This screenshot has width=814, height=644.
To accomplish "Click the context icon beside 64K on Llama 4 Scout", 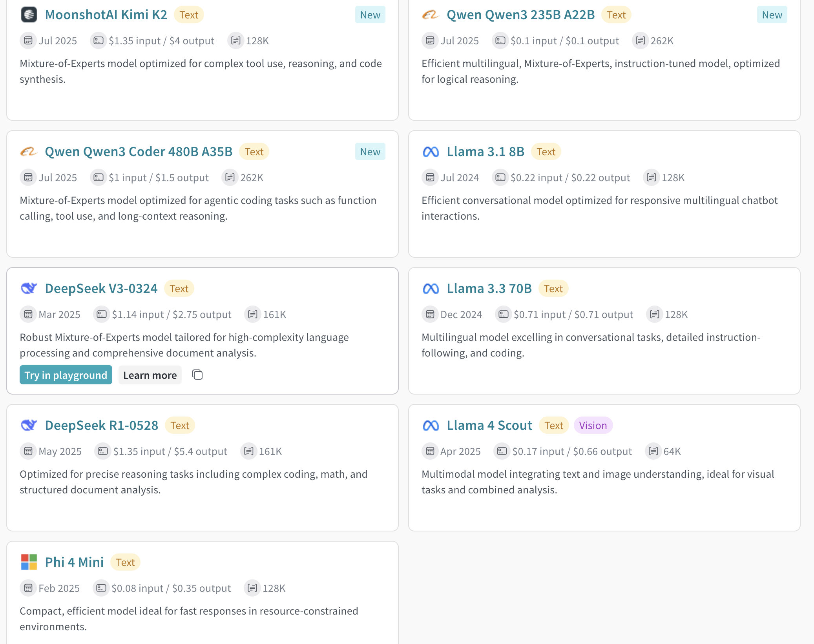I will [653, 451].
